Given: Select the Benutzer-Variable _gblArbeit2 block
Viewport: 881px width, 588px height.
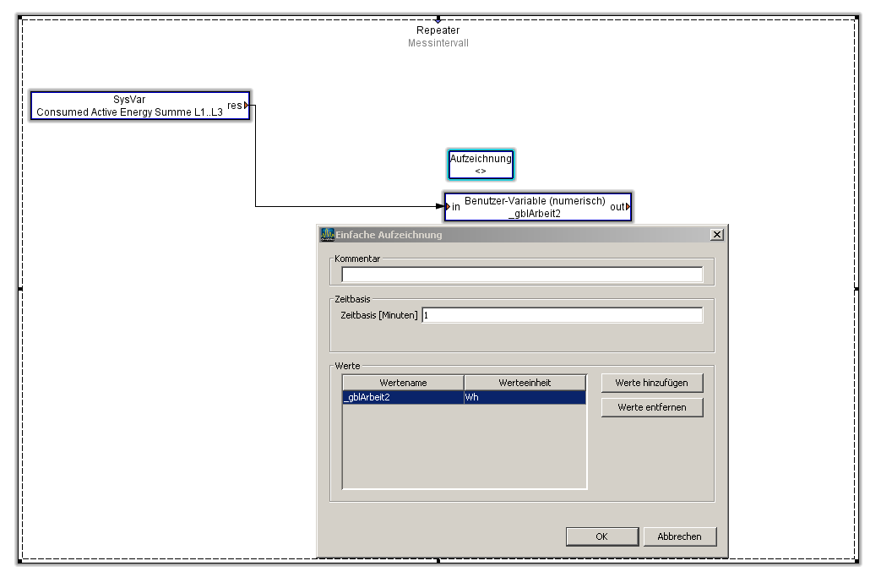Looking at the screenshot, I should tap(535, 207).
